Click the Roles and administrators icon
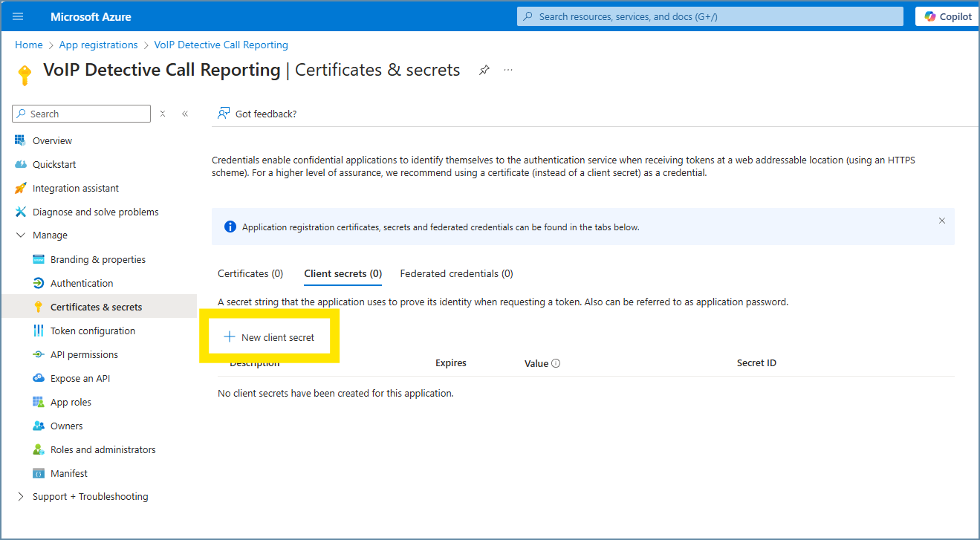Screen dimensions: 980x540 39,449
